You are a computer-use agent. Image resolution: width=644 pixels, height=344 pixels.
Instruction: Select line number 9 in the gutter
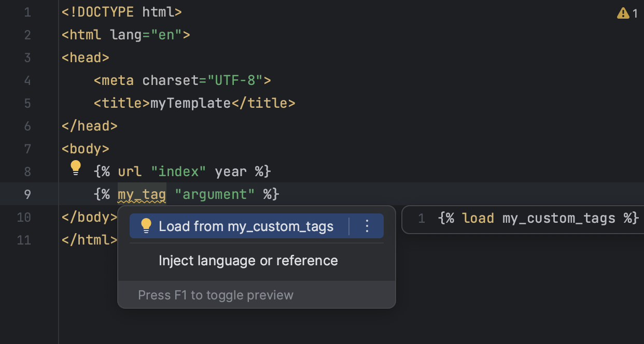click(27, 194)
